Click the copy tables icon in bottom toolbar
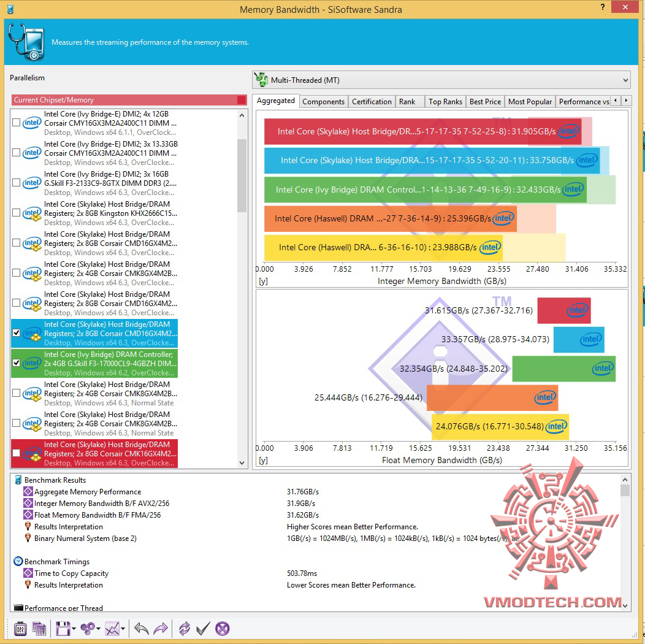Viewport: 645px width, 644px height. click(39, 629)
